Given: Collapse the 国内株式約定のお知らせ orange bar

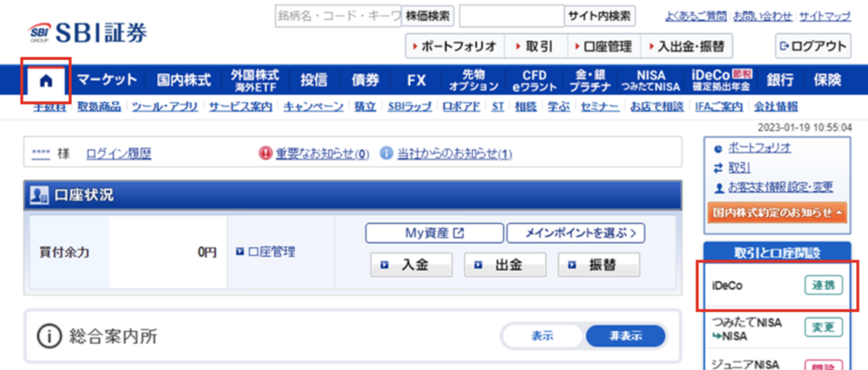Looking at the screenshot, I should point(778,212).
